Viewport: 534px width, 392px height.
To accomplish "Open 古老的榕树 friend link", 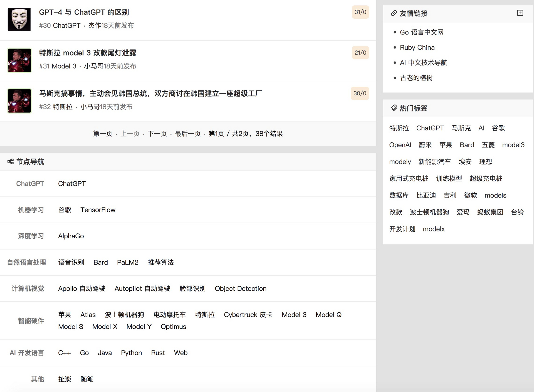I will click(416, 78).
